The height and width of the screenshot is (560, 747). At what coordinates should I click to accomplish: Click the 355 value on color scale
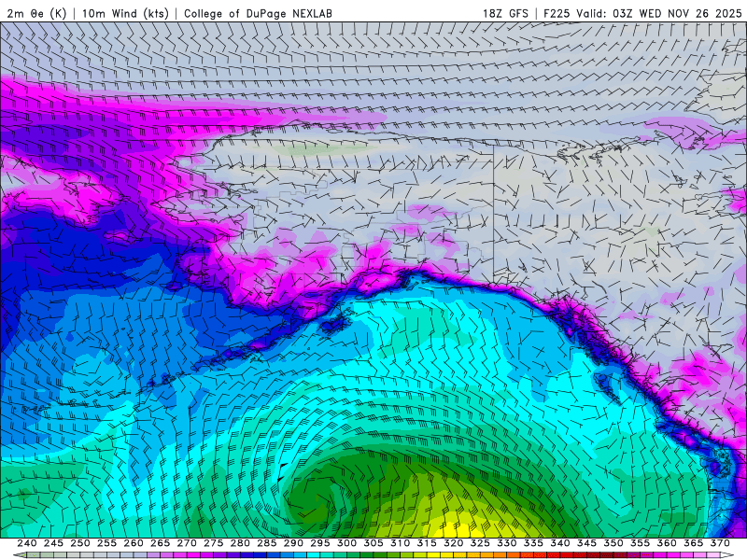(641, 543)
